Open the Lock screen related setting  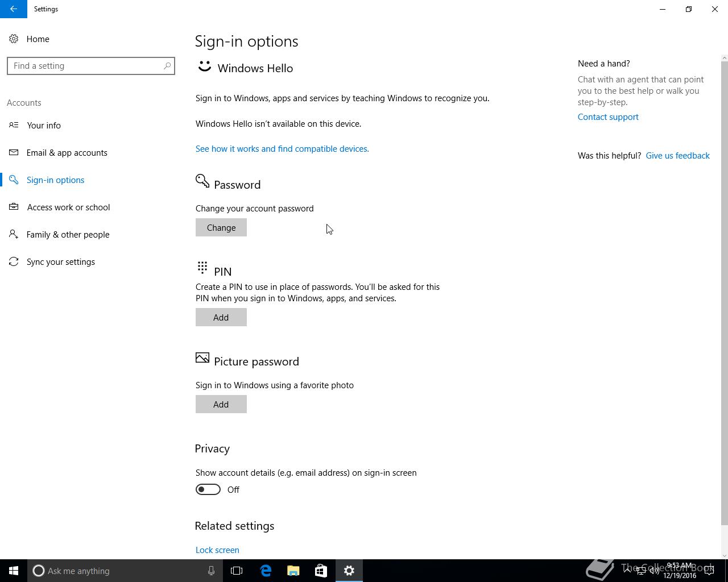[x=217, y=550]
